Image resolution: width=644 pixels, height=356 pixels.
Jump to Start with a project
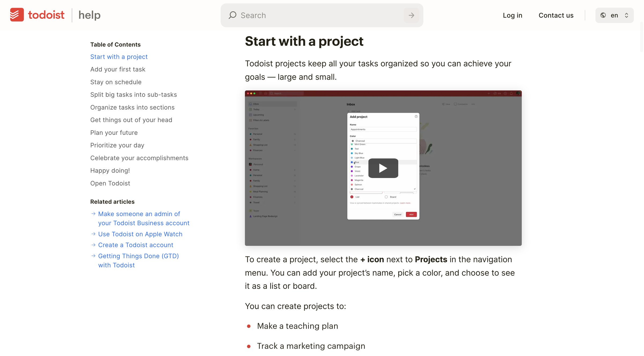tap(119, 57)
